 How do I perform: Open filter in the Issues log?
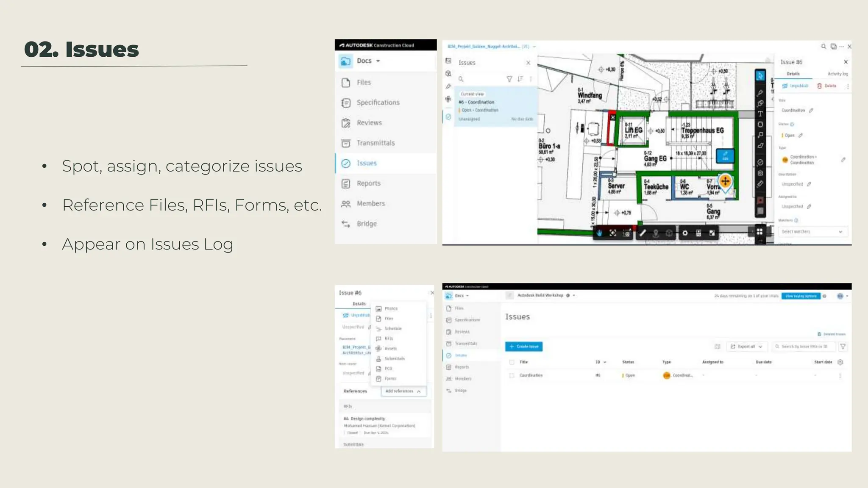pyautogui.click(x=843, y=347)
